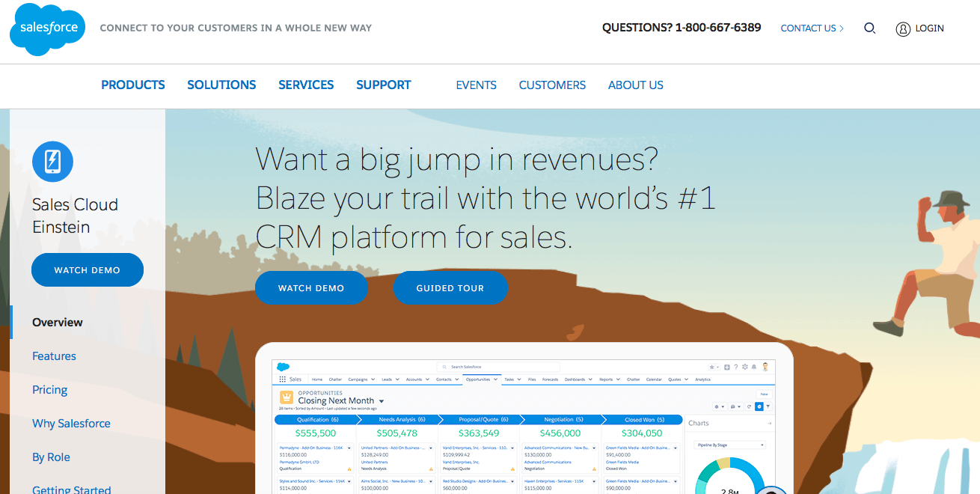Expand the Reports tab chevron
Image resolution: width=980 pixels, height=494 pixels.
point(619,379)
